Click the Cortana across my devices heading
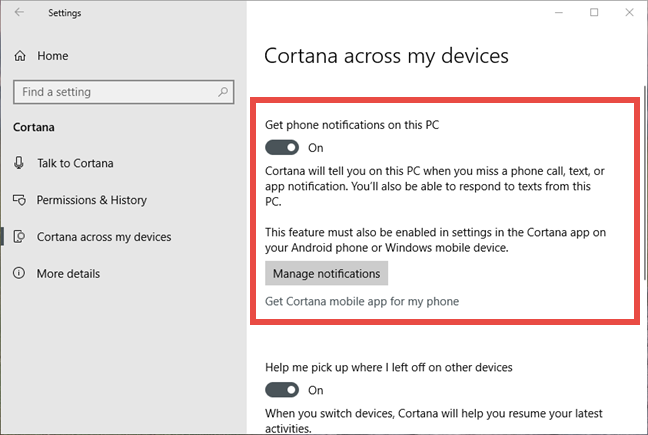This screenshot has height=435, width=648. pyautogui.click(x=386, y=56)
